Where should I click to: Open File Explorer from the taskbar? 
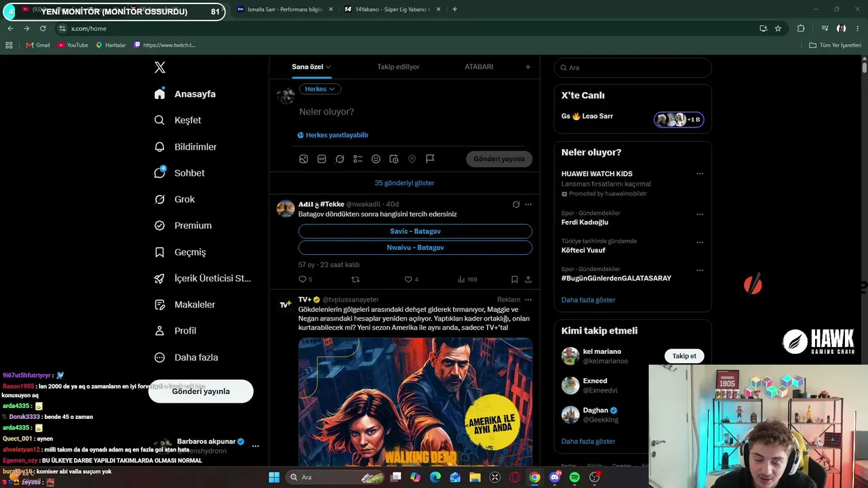point(475,477)
